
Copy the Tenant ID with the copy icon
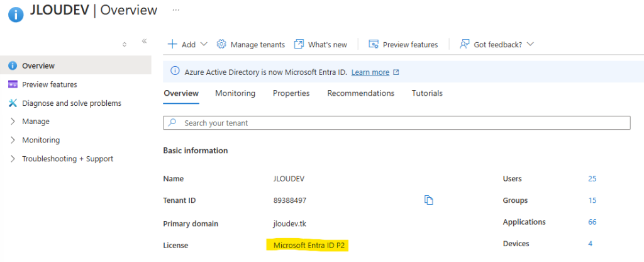429,200
